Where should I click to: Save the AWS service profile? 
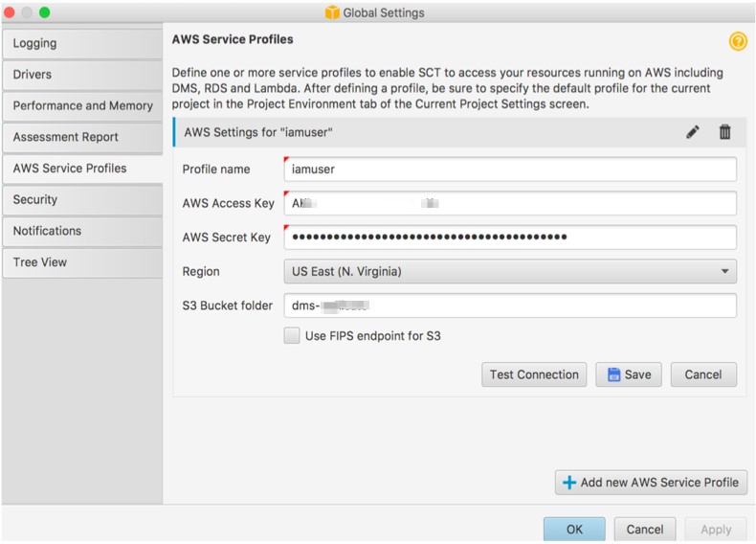[628, 374]
